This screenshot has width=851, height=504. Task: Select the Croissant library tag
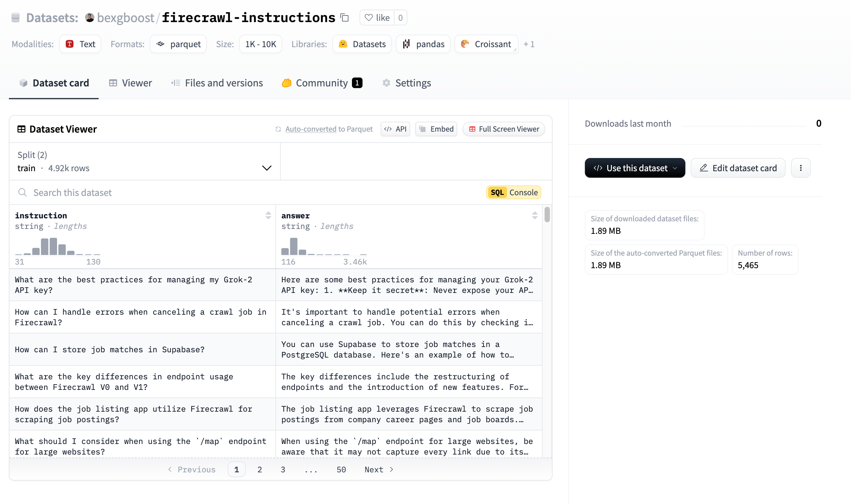486,44
